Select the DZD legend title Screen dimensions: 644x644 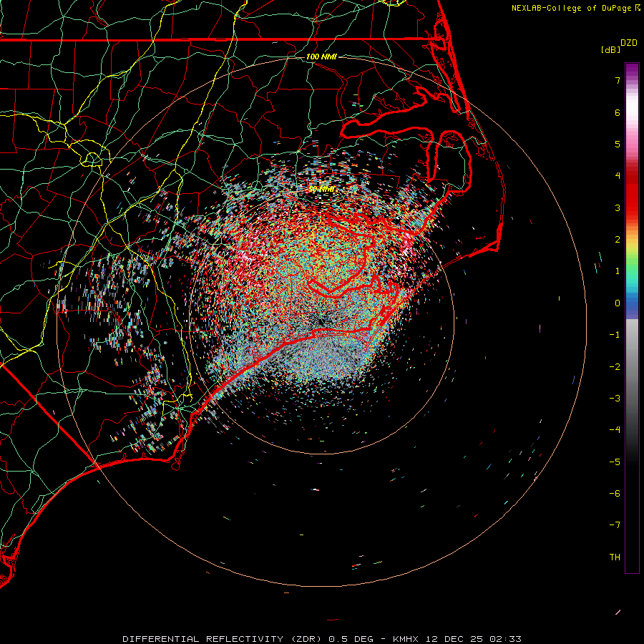click(x=629, y=43)
